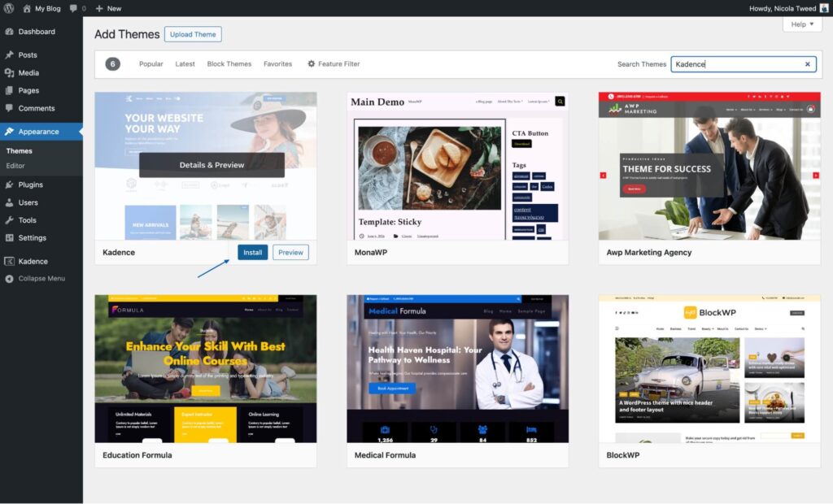Click the Upload Theme button
The image size is (833, 504).
[x=193, y=34]
